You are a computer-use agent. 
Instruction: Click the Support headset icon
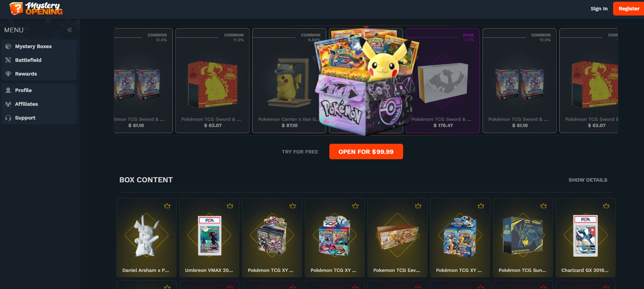8,118
